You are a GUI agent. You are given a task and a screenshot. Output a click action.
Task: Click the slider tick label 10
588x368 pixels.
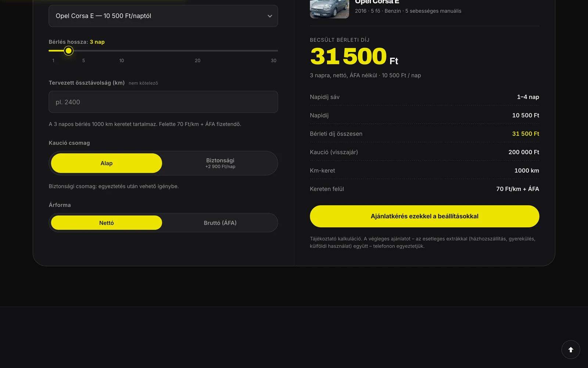122,61
